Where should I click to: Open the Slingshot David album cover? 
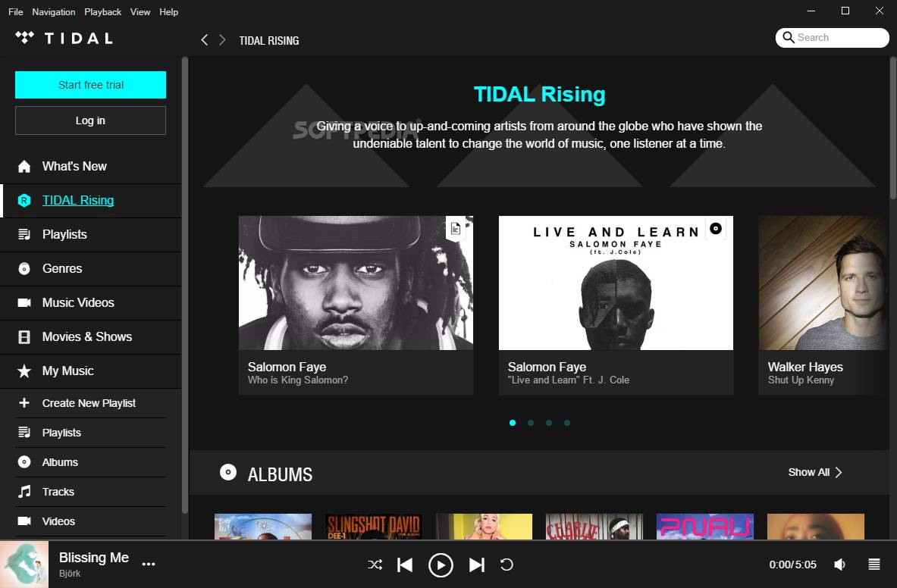coord(374,527)
